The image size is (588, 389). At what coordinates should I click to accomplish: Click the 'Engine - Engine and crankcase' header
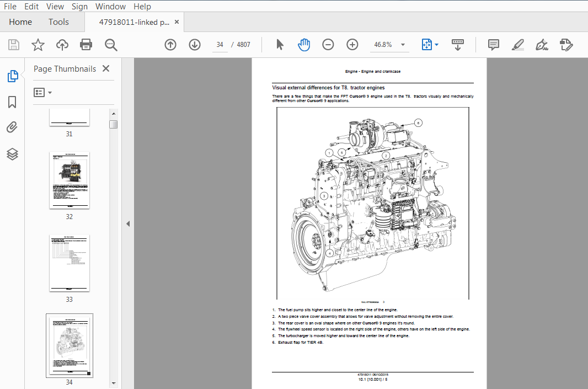coord(373,71)
